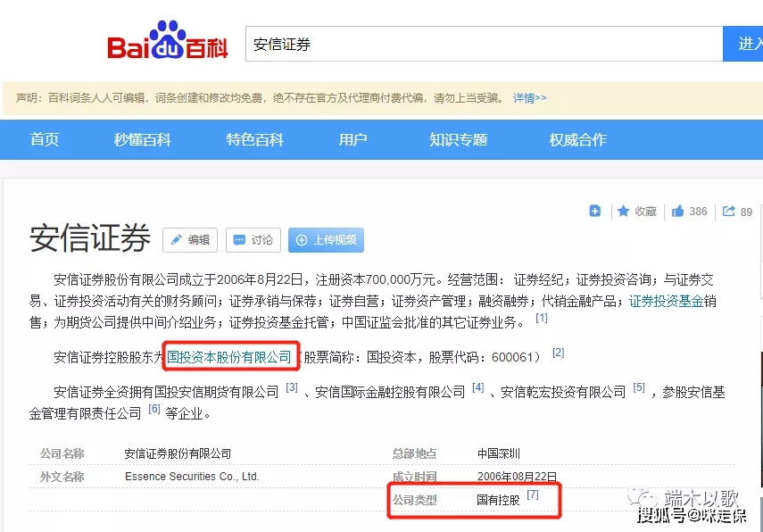This screenshot has height=532, width=763.
Task: Go to the 首页 tab
Action: tap(45, 139)
